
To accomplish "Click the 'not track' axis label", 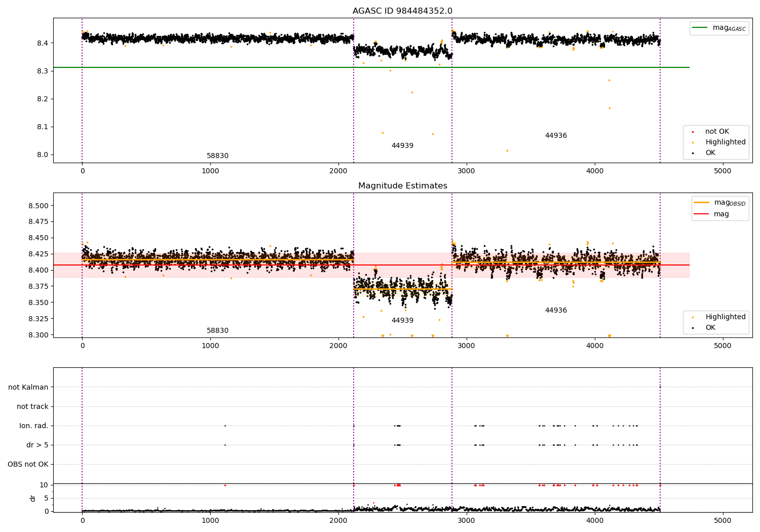I will [32, 407].
